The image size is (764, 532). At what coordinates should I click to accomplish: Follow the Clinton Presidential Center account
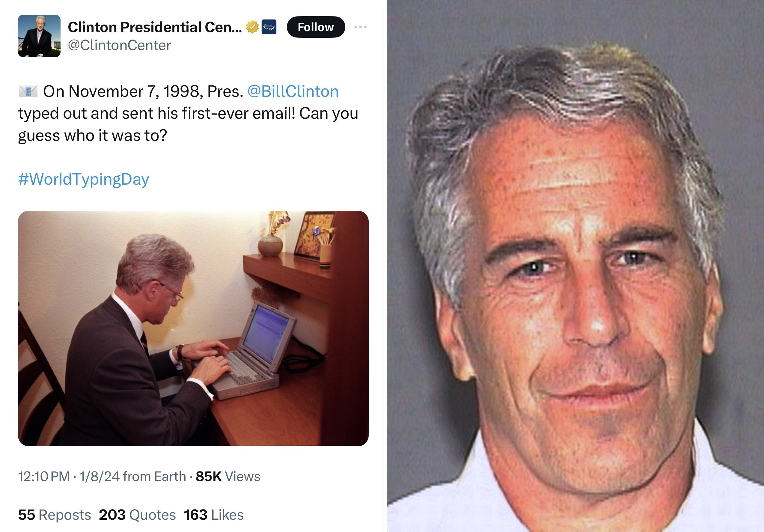[x=316, y=27]
